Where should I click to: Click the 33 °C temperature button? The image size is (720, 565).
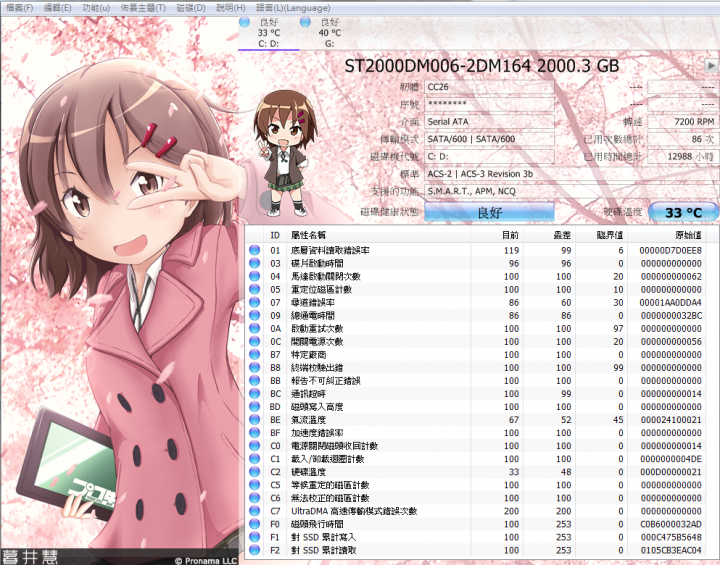click(x=683, y=212)
